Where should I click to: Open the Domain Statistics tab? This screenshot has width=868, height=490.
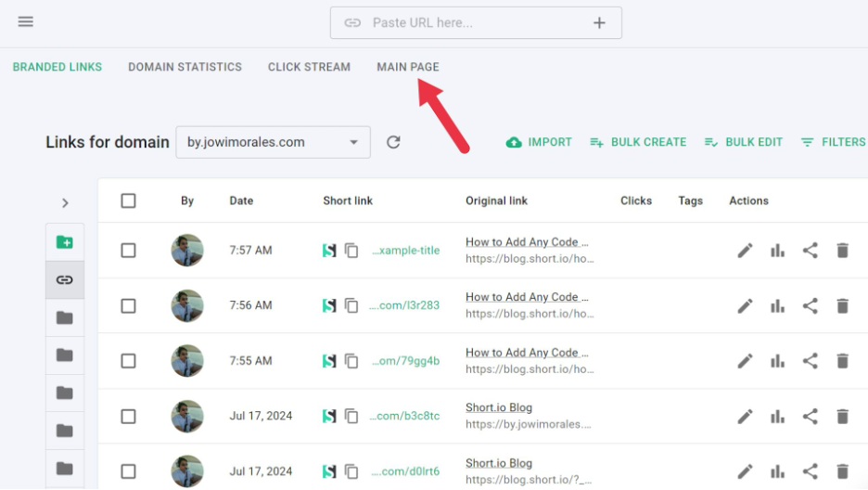click(185, 67)
